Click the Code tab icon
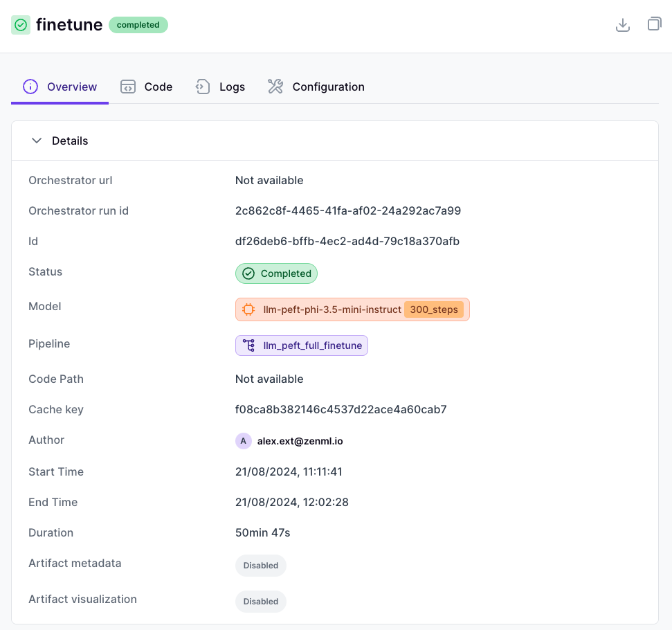The width and height of the screenshot is (672, 630). (x=127, y=87)
